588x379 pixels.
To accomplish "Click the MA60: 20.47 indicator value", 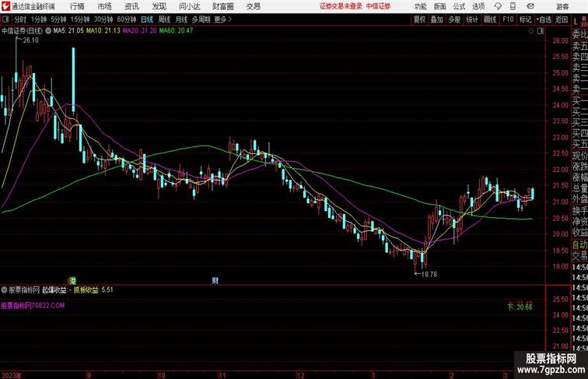I will click(x=177, y=31).
